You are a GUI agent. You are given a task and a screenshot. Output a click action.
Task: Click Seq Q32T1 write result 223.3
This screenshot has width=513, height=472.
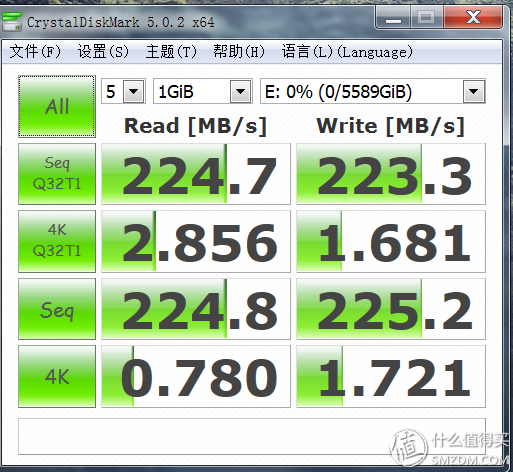(391, 174)
